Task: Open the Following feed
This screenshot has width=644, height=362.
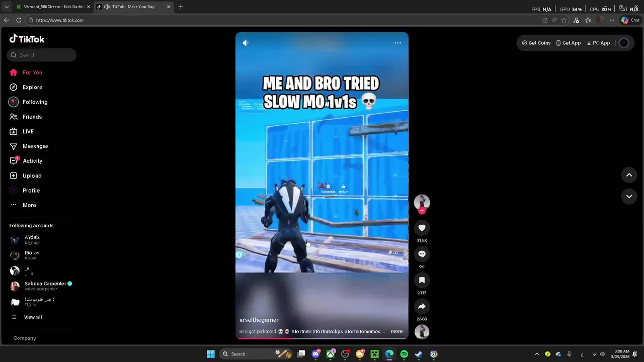Action: point(29,102)
